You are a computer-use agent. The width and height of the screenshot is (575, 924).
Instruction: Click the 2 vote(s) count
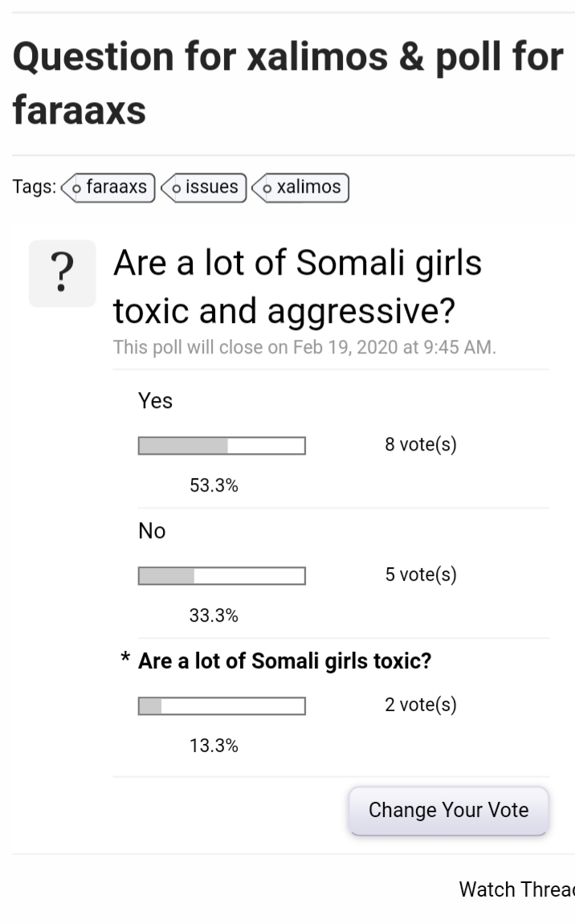click(421, 705)
